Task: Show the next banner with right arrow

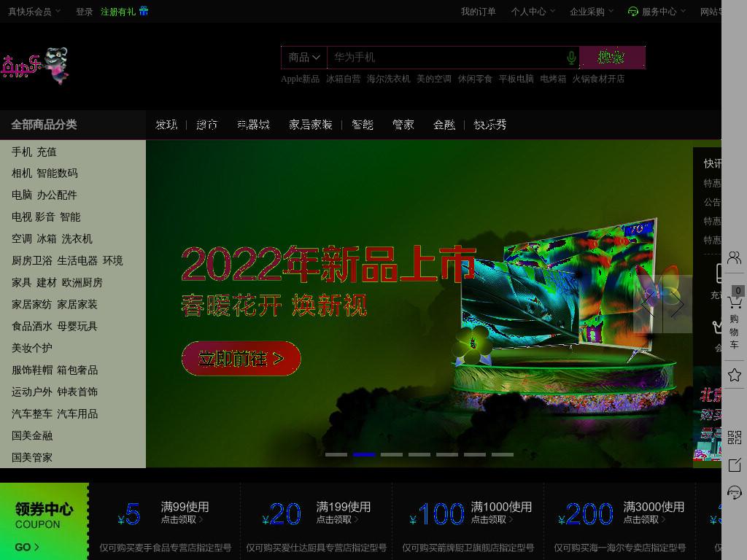Action: (x=678, y=304)
